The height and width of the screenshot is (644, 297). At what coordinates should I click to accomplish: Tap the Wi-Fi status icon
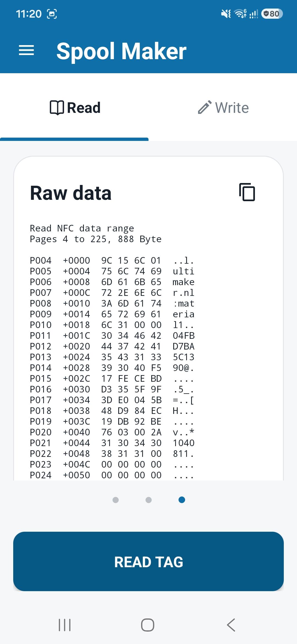tap(240, 13)
